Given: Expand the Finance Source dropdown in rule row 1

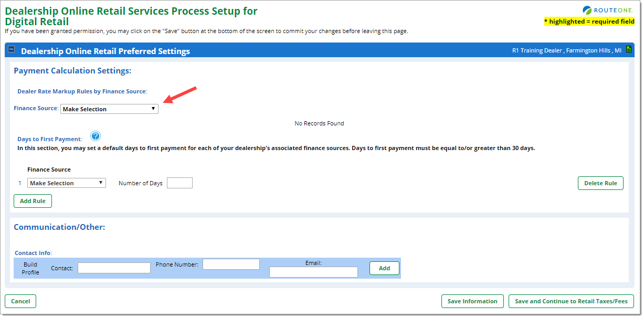Looking at the screenshot, I should 67,183.
